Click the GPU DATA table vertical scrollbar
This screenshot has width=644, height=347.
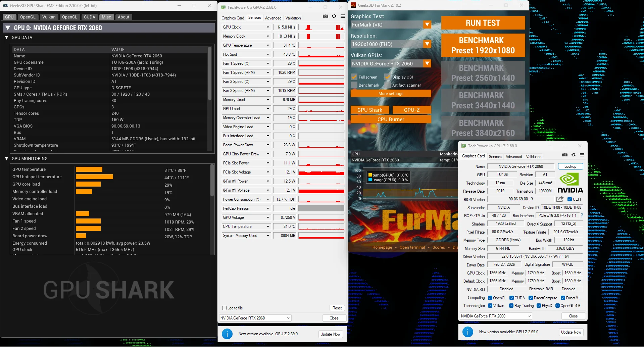[210, 74]
